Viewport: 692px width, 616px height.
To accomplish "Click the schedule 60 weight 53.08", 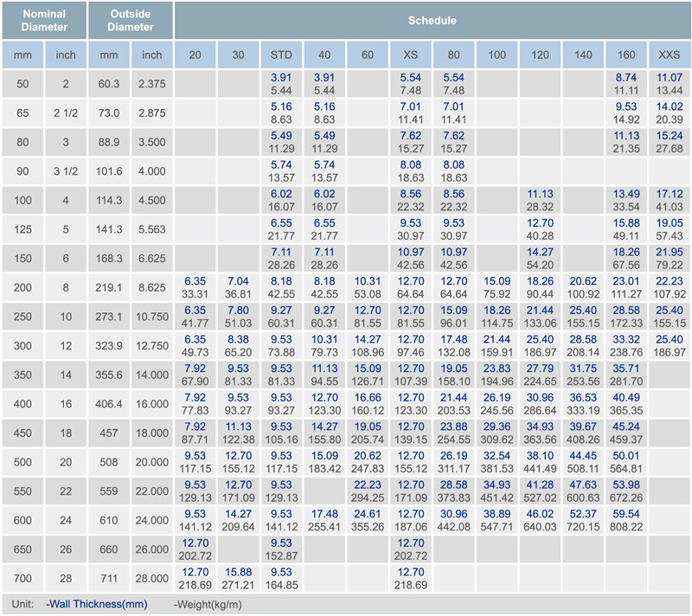I will pos(368,294).
